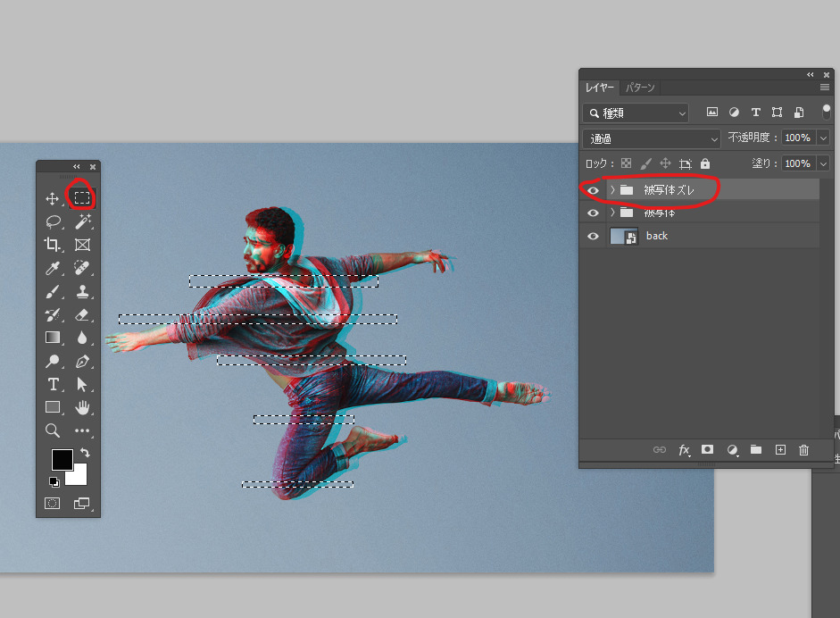The height and width of the screenshot is (618, 840).
Task: Hide the 被写体ズレ group visibility eye
Action: pyautogui.click(x=593, y=189)
